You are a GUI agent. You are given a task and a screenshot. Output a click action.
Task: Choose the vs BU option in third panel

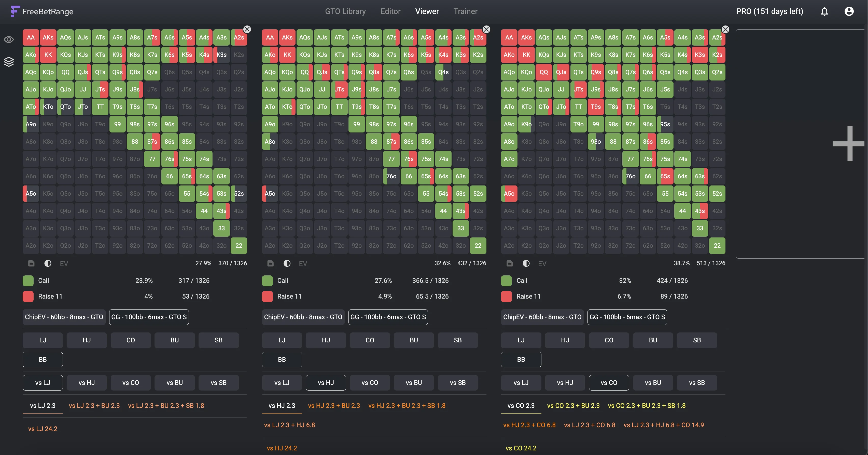point(653,383)
